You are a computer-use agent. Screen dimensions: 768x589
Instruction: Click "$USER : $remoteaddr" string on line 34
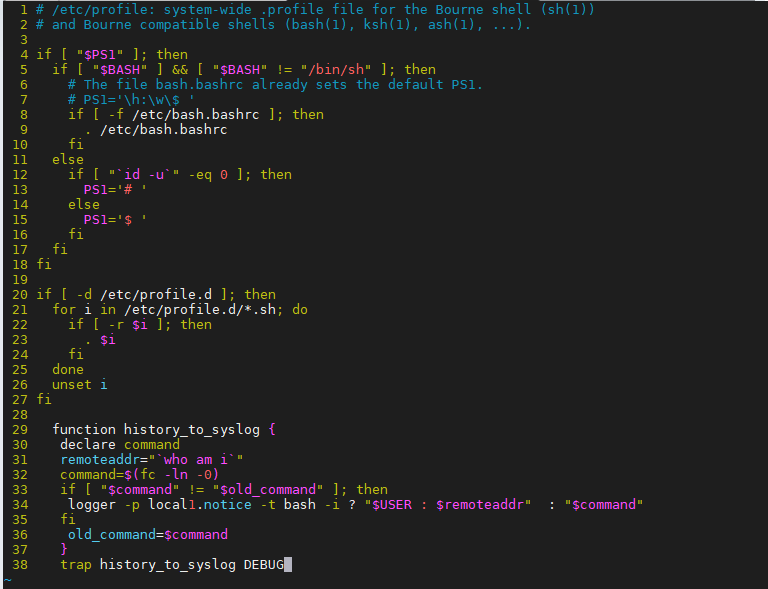448,505
